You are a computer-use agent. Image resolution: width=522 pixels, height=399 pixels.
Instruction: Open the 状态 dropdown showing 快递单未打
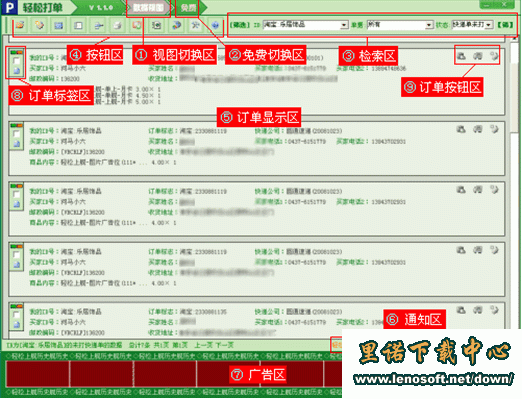click(472, 25)
